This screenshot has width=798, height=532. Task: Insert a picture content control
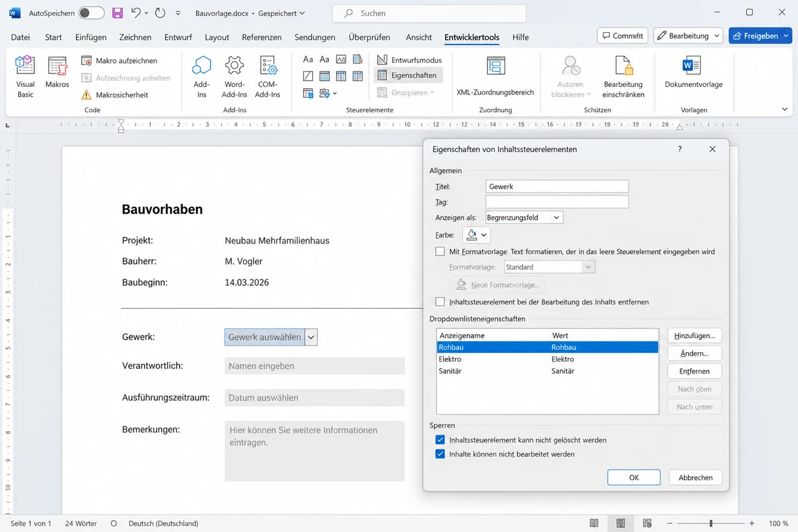[x=341, y=59]
